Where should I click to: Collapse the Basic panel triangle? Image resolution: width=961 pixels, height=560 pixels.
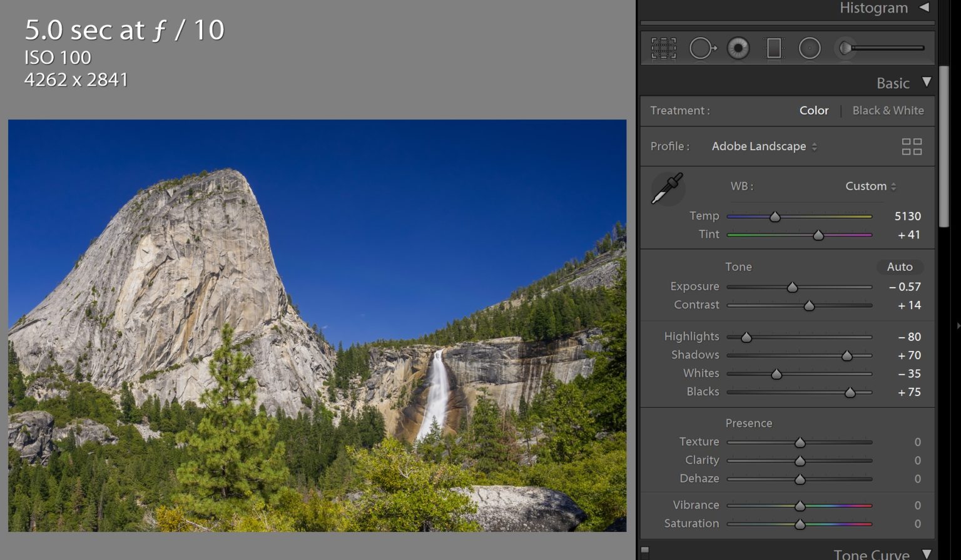tap(928, 82)
